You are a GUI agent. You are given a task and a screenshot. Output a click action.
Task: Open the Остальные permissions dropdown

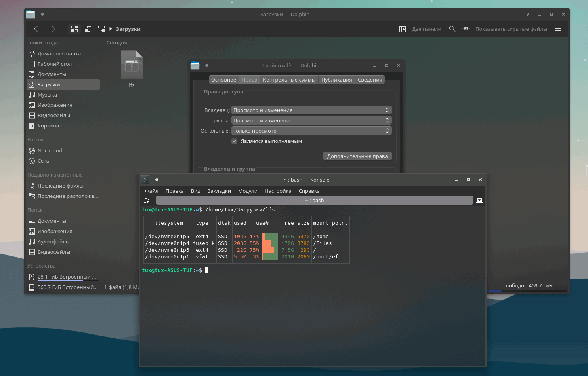pos(312,131)
